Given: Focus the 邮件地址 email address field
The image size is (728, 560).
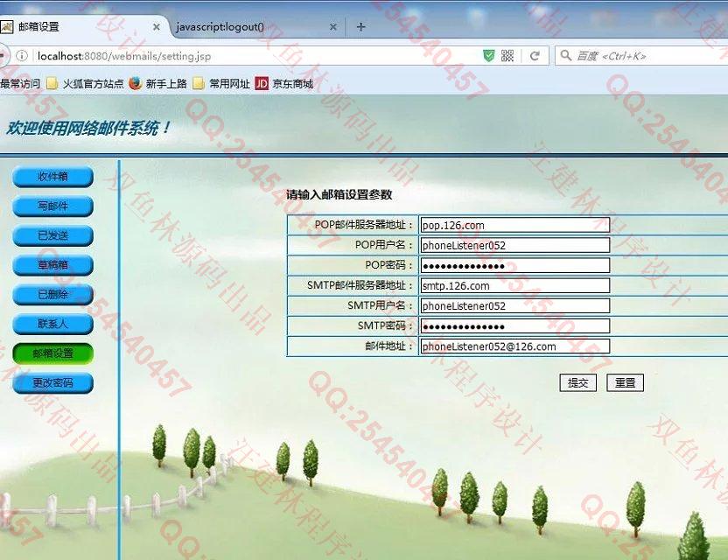Looking at the screenshot, I should [514, 346].
